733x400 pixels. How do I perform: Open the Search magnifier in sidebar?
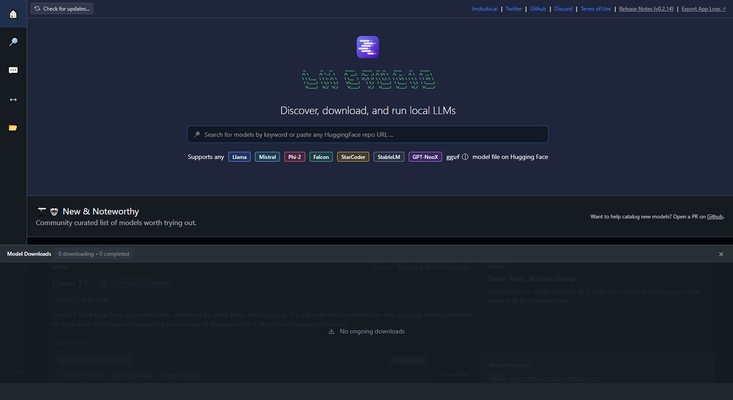(13, 42)
